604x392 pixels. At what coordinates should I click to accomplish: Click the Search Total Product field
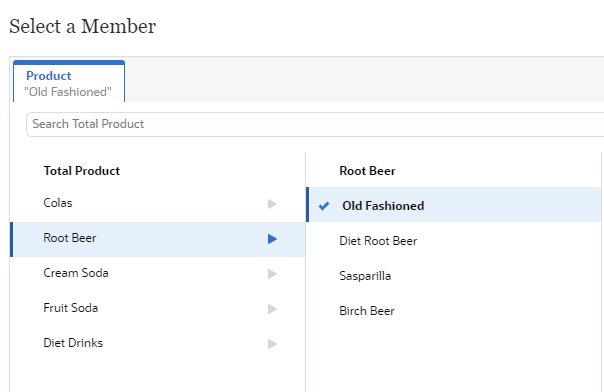pyautogui.click(x=315, y=124)
